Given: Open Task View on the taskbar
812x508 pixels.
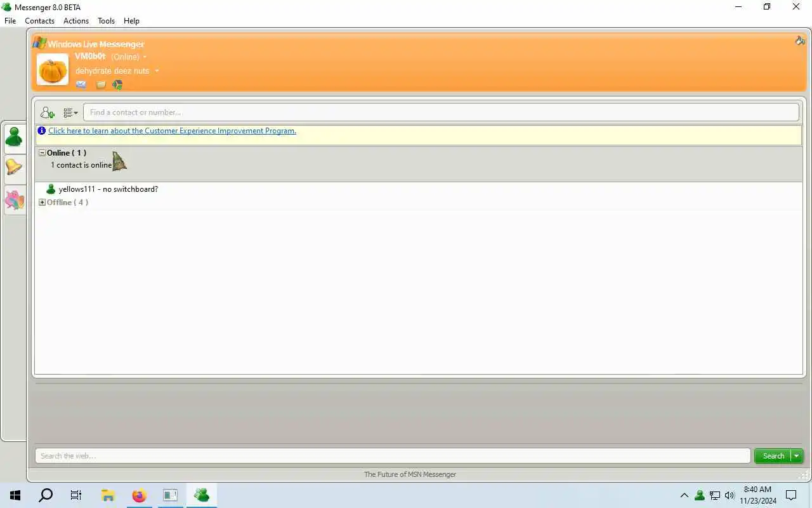Looking at the screenshot, I should [x=76, y=495].
